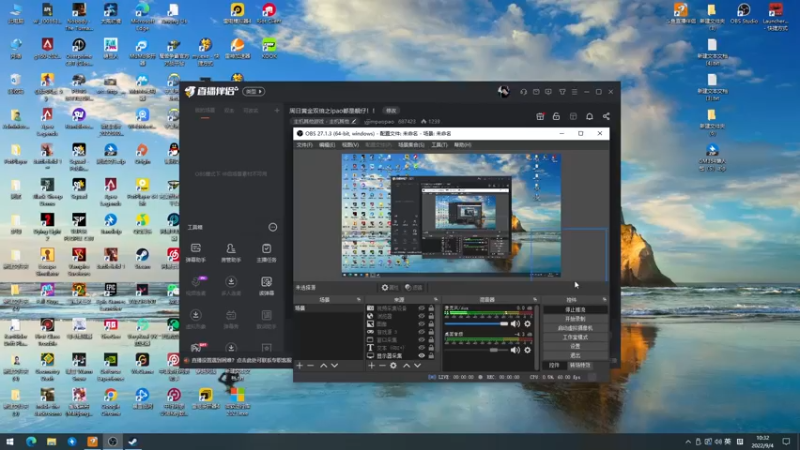The width and height of the screenshot is (800, 450).
Task: Mute the microphone speaker icon in mixer
Action: [515, 323]
